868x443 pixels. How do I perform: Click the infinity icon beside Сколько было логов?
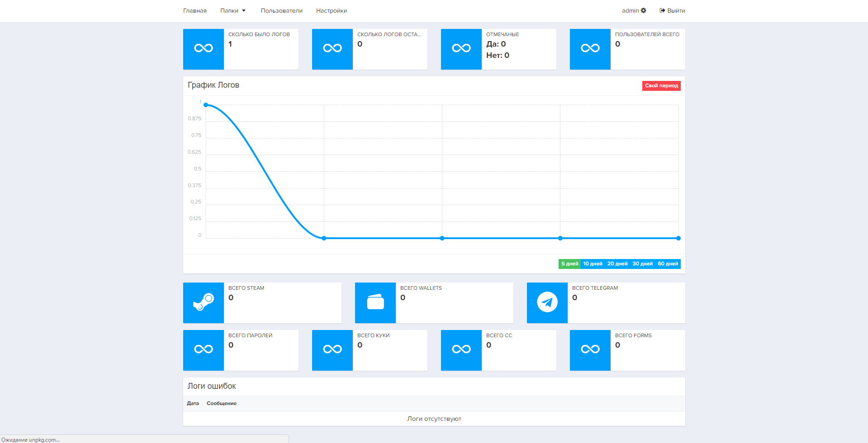click(204, 48)
